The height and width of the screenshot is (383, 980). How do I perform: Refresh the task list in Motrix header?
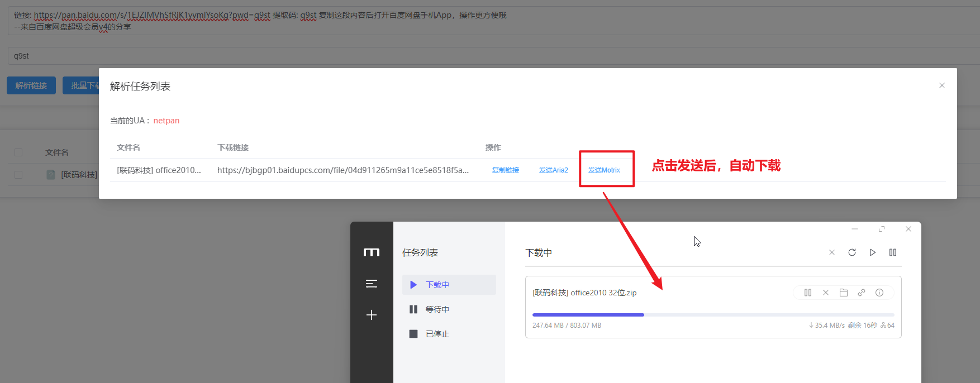(x=852, y=252)
